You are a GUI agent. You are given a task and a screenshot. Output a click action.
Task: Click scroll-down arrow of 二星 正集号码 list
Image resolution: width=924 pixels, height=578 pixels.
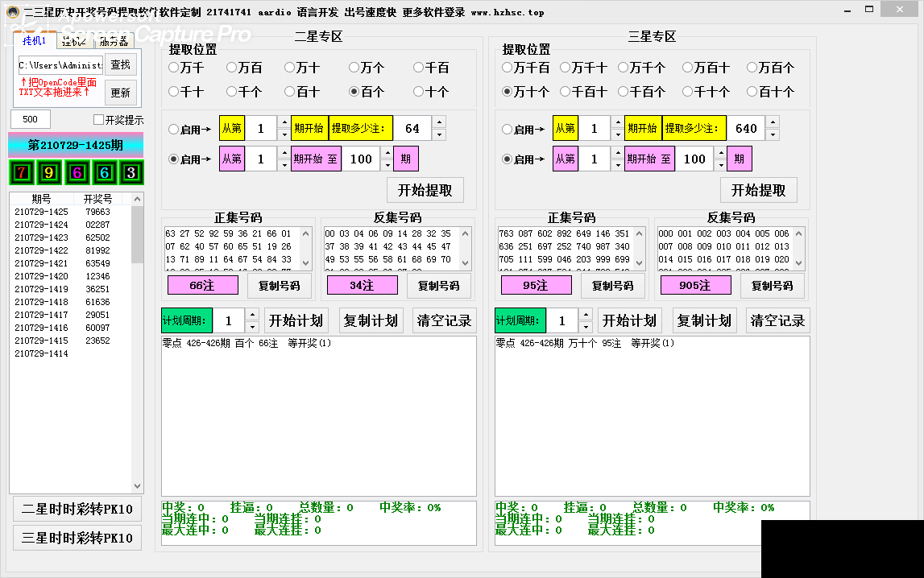306,263
